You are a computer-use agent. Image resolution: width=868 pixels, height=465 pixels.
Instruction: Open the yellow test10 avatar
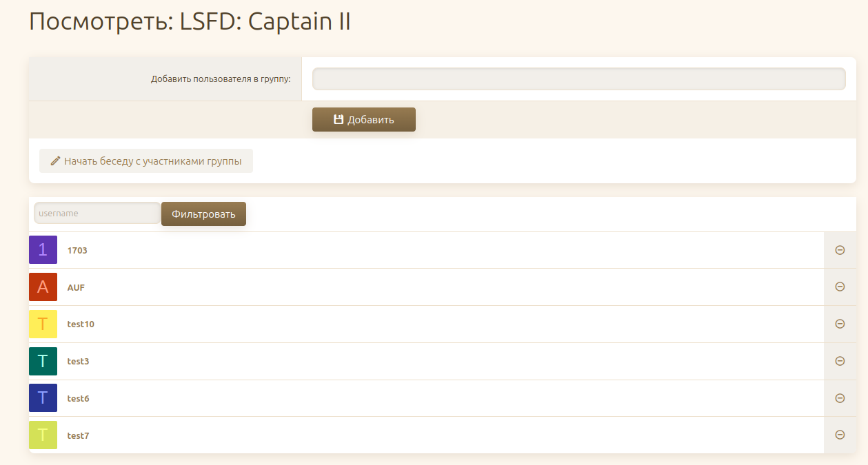pos(43,324)
